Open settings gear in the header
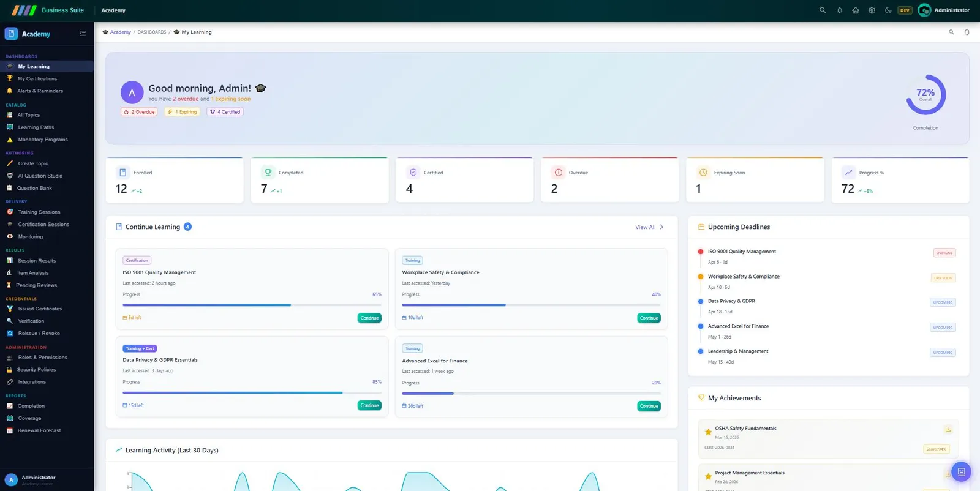 pos(872,10)
